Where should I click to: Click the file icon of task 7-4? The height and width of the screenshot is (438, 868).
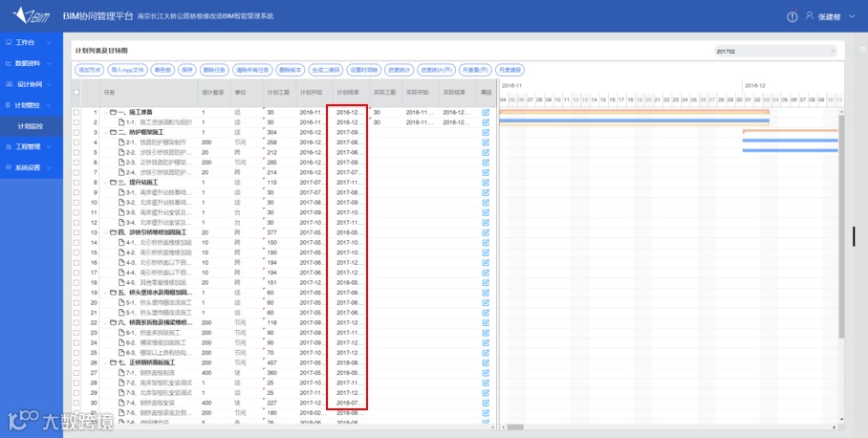click(121, 403)
